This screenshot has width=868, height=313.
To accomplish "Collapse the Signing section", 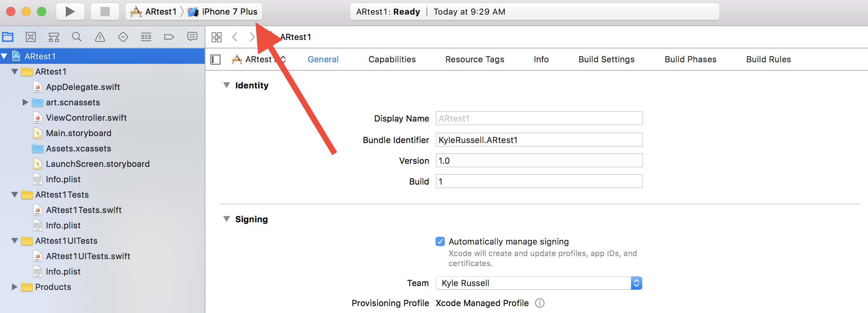I will [x=227, y=219].
